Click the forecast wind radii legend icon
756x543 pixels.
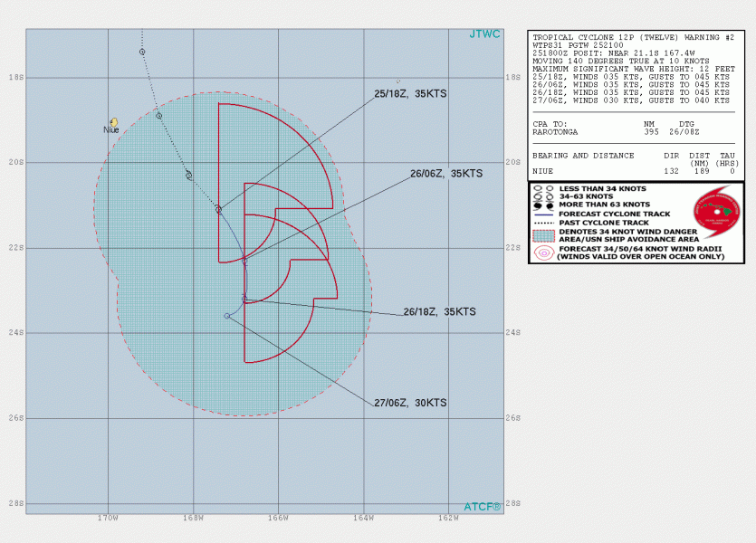(544, 253)
